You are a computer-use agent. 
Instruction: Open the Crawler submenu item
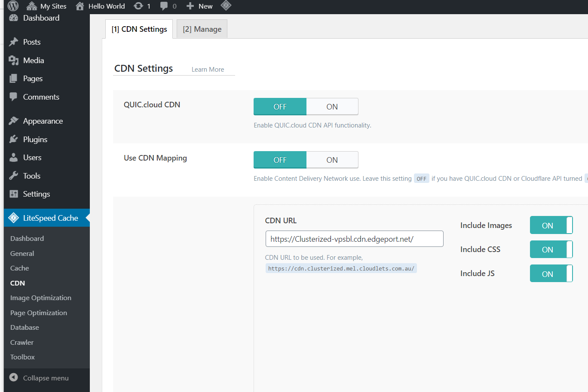point(22,342)
